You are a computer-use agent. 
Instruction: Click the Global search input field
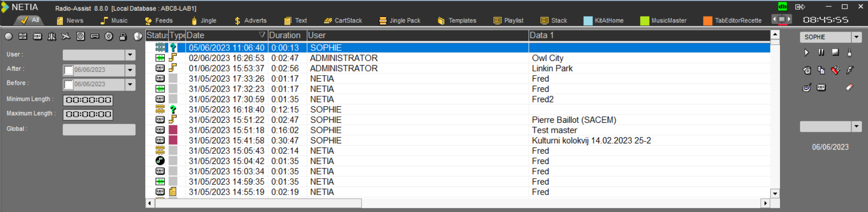pyautogui.click(x=99, y=130)
